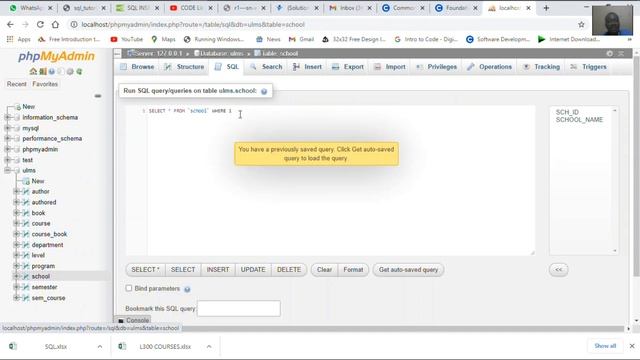Expand the mysql database node
The height and width of the screenshot is (360, 640).
(x=7, y=128)
